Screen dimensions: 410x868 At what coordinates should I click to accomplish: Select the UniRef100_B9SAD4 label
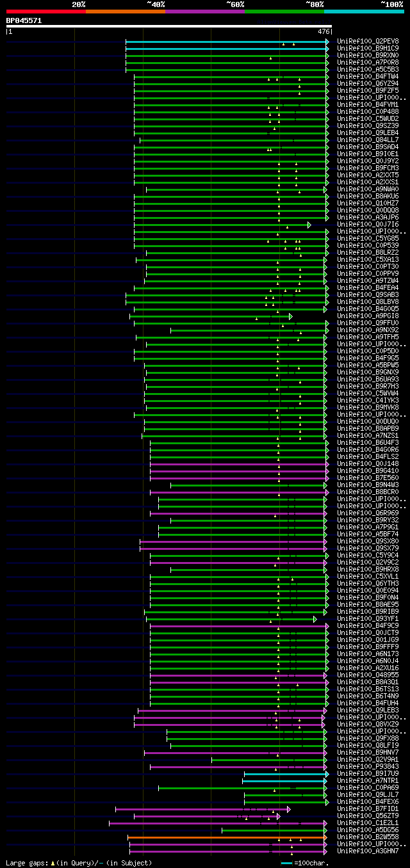coord(368,147)
